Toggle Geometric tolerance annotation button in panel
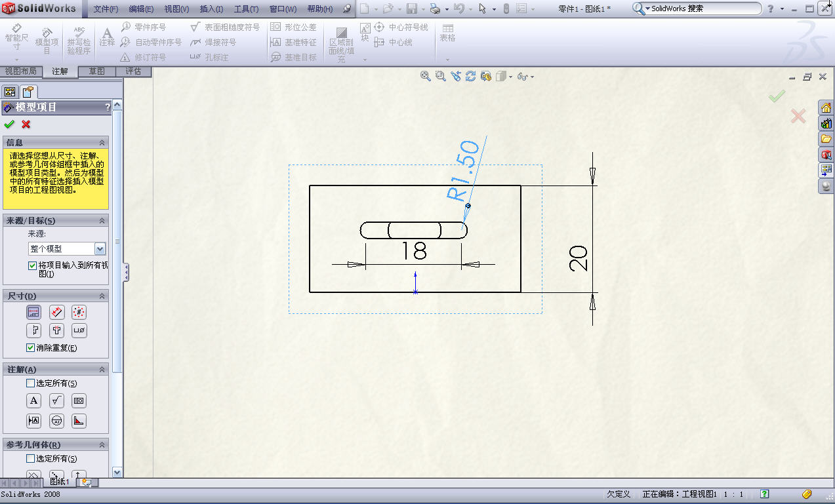This screenshot has height=504, width=835. 79,401
